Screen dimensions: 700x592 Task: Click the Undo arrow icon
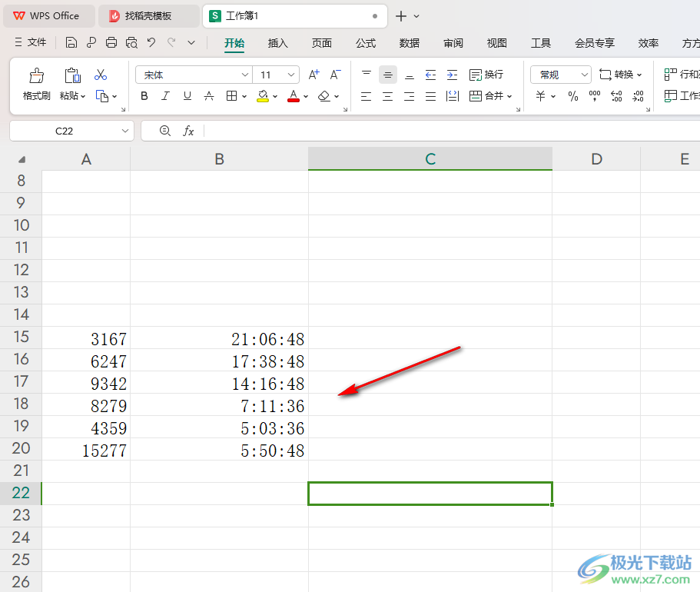[x=151, y=42]
